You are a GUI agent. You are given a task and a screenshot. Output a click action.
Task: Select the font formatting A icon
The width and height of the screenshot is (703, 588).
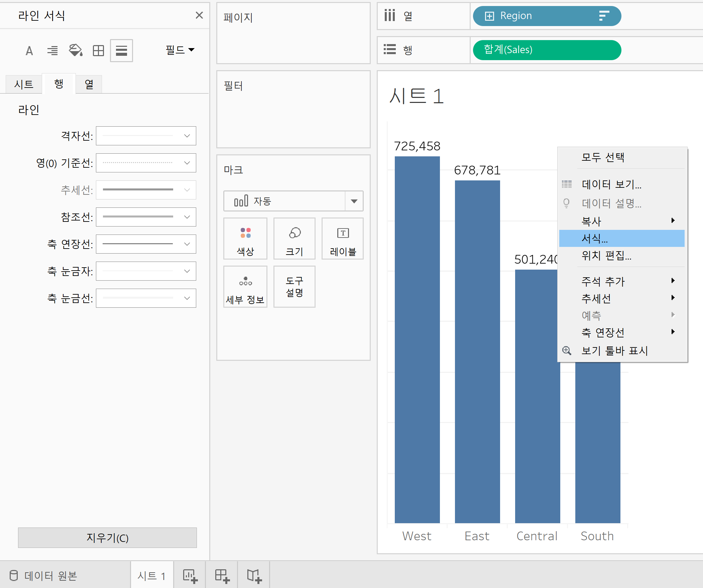pos(29,50)
